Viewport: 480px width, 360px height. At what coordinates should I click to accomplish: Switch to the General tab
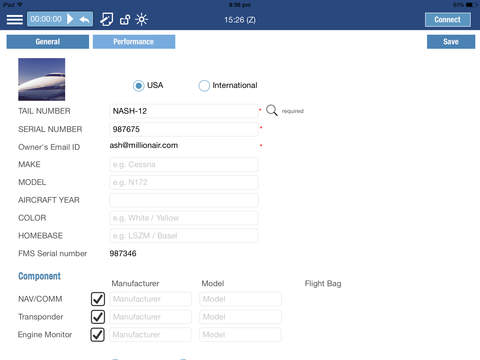[x=48, y=42]
